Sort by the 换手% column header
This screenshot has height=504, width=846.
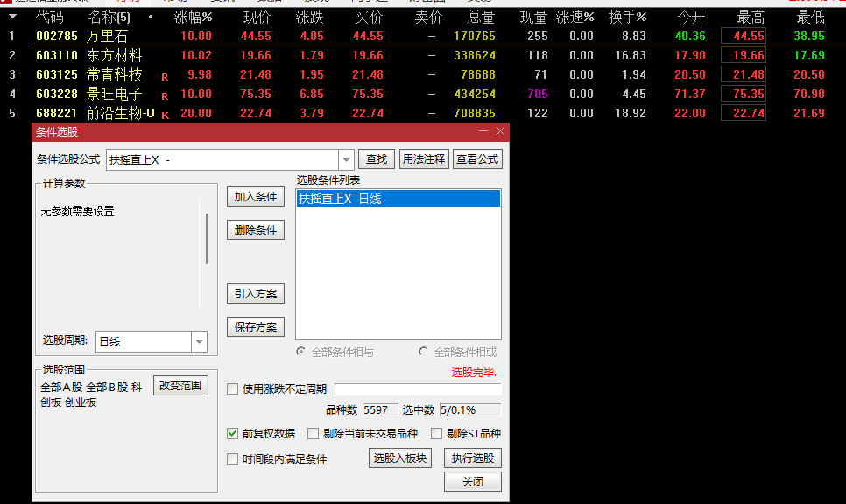point(627,17)
